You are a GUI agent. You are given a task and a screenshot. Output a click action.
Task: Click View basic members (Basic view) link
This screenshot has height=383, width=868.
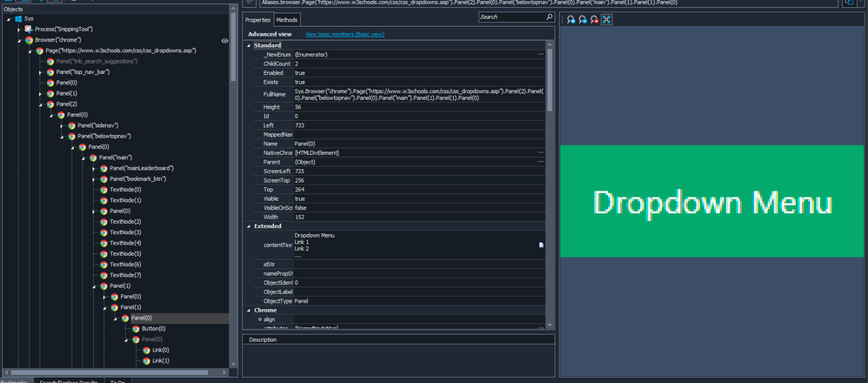(344, 34)
